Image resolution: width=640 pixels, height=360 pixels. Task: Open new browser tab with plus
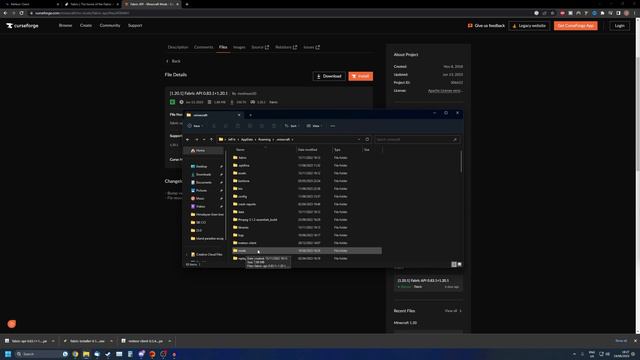[187, 4]
